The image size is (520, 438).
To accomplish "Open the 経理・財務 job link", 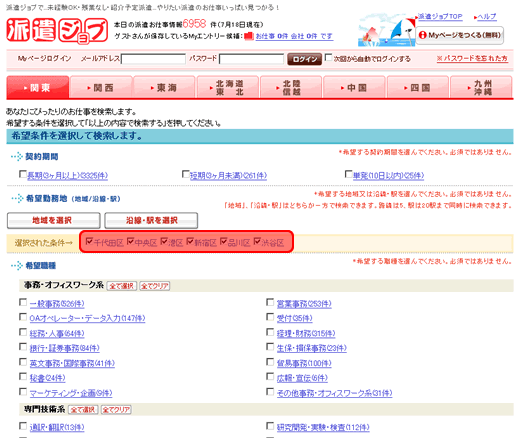I will 306,334.
